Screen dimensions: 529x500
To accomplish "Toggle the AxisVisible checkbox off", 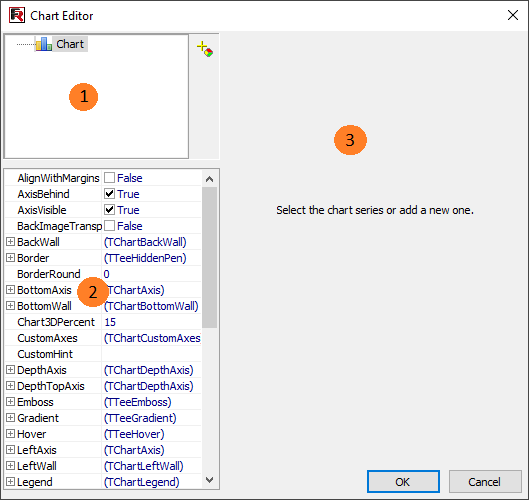I will 109,210.
